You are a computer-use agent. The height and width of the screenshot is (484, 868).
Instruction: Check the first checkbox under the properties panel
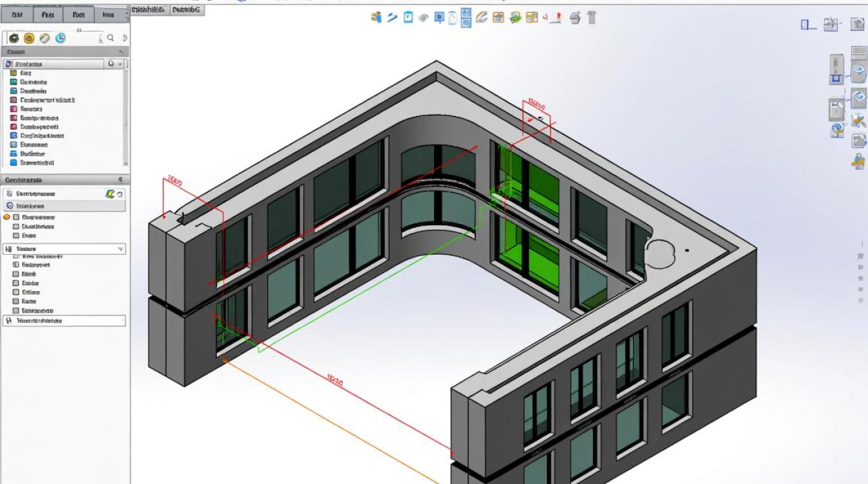[x=15, y=218]
